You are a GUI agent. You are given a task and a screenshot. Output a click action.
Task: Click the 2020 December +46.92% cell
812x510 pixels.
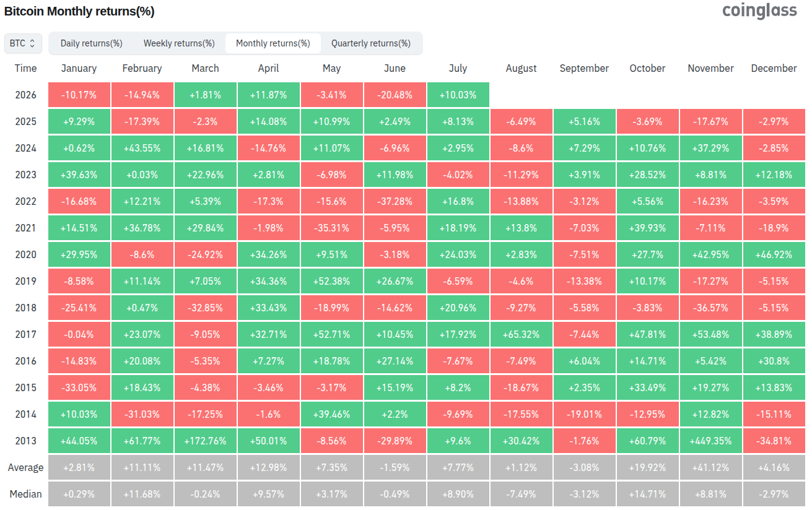tap(774, 254)
